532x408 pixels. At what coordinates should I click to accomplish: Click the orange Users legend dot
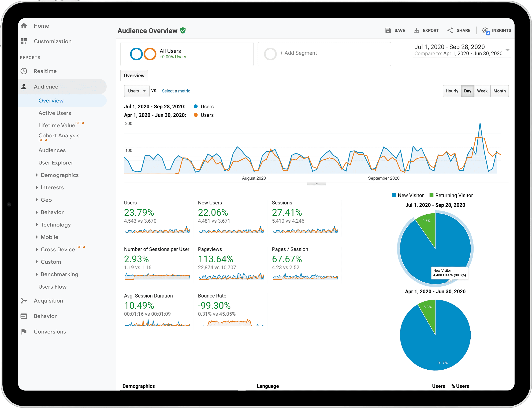(x=196, y=115)
